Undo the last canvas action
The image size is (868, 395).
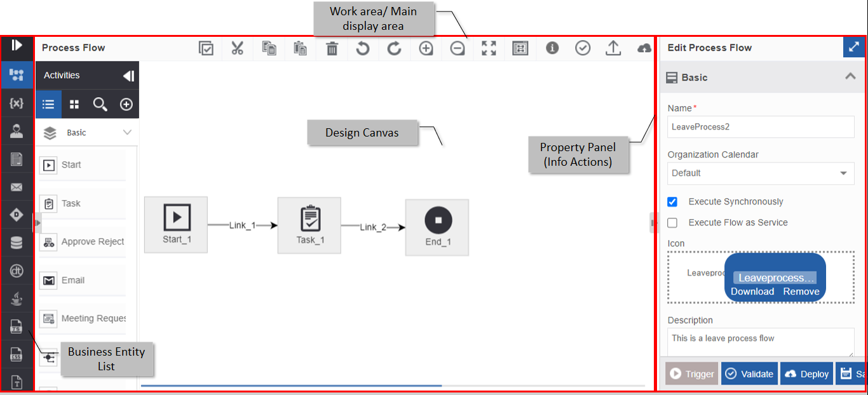click(363, 48)
